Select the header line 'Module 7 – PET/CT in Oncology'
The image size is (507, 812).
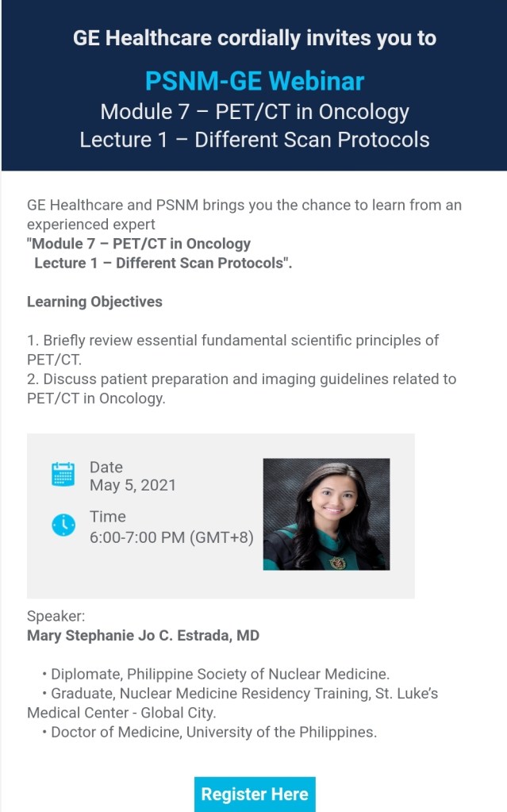(x=254, y=110)
